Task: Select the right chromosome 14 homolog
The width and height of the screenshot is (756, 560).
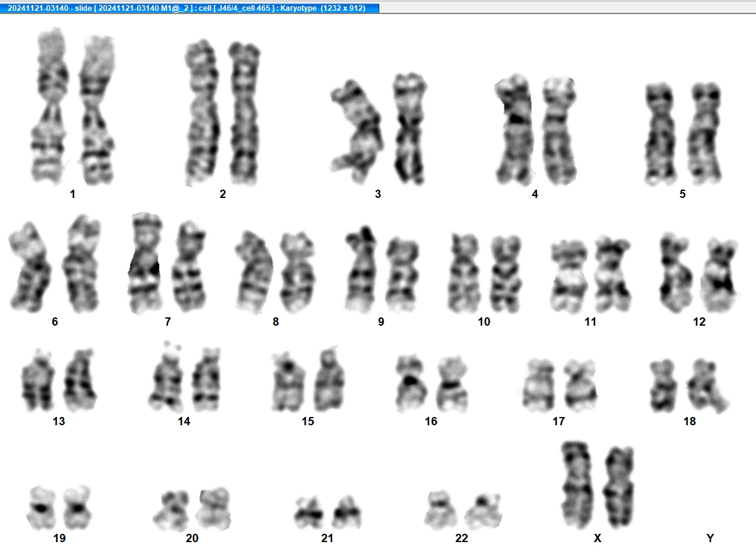Action: pyautogui.click(x=206, y=379)
